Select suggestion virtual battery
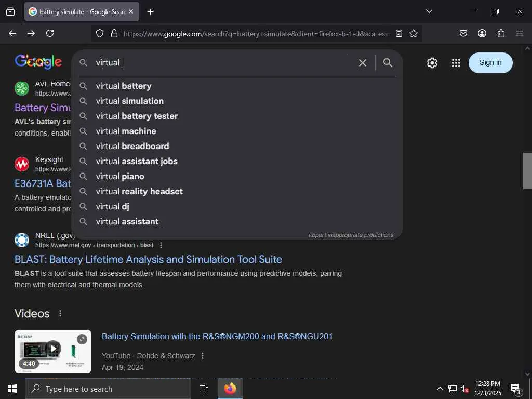 (x=237, y=86)
